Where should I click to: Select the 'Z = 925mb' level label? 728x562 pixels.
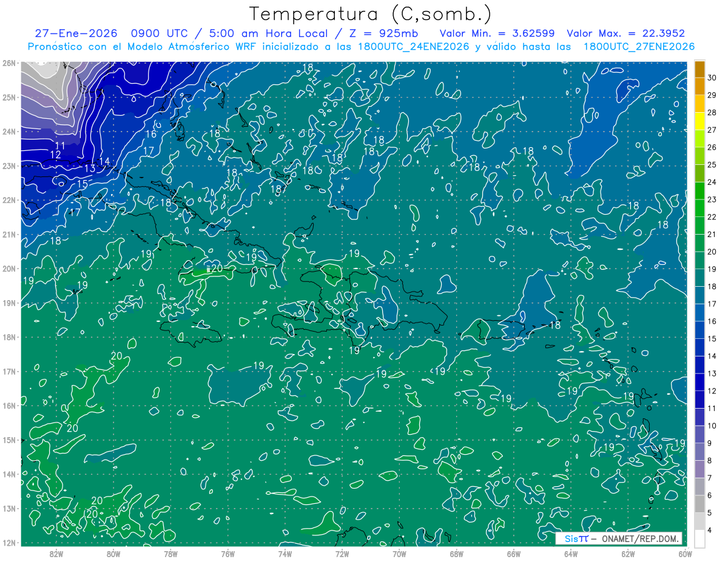click(383, 33)
